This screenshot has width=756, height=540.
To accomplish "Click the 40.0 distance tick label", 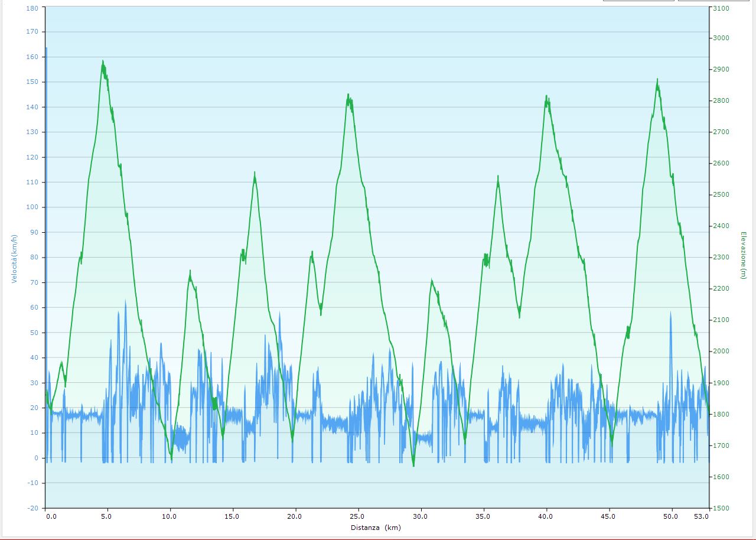I will click(x=546, y=516).
